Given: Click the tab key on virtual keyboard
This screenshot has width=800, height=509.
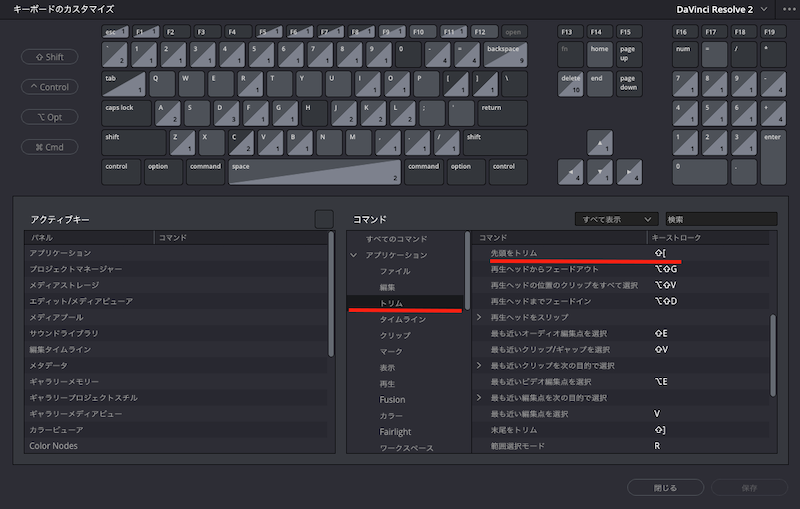Looking at the screenshot, I should pos(123,84).
